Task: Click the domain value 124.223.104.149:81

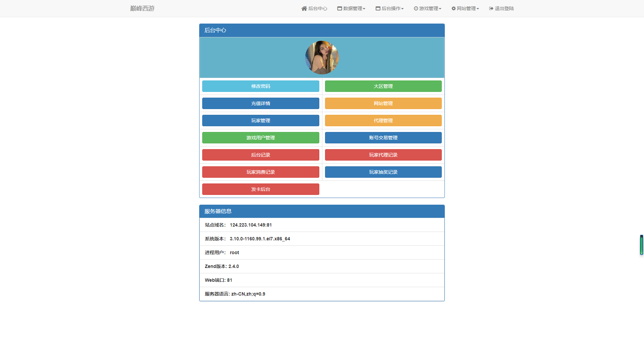Action: (251, 225)
